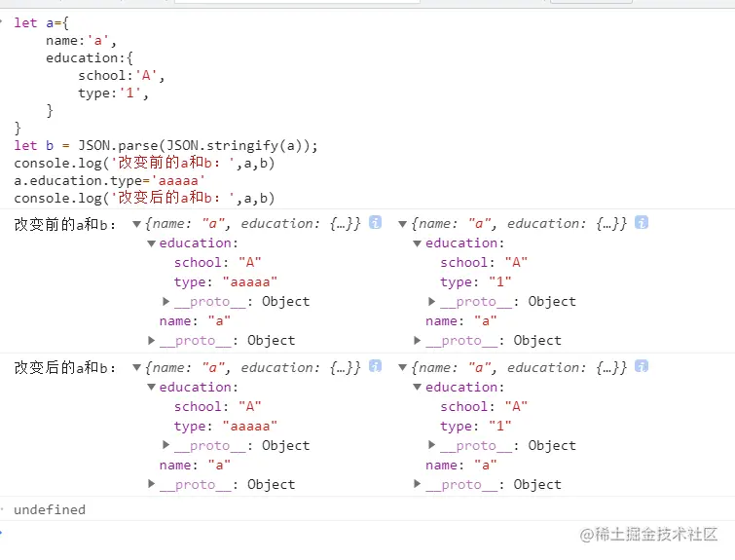735x560 pixels.
Task: Click the output label 改变前的a和b:
Action: pyautogui.click(x=65, y=225)
